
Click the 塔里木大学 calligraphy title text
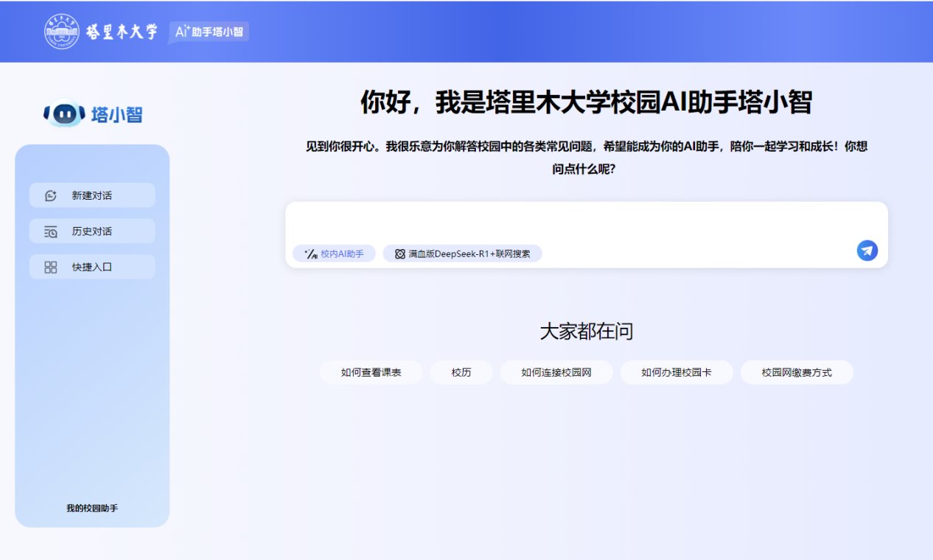tap(122, 32)
